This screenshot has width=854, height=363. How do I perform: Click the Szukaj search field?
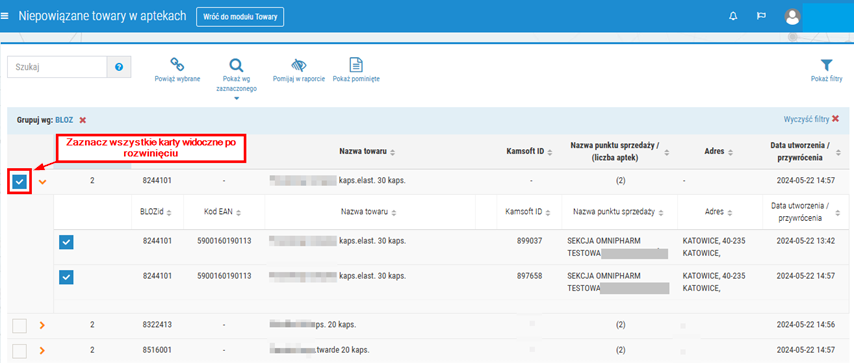[57, 67]
